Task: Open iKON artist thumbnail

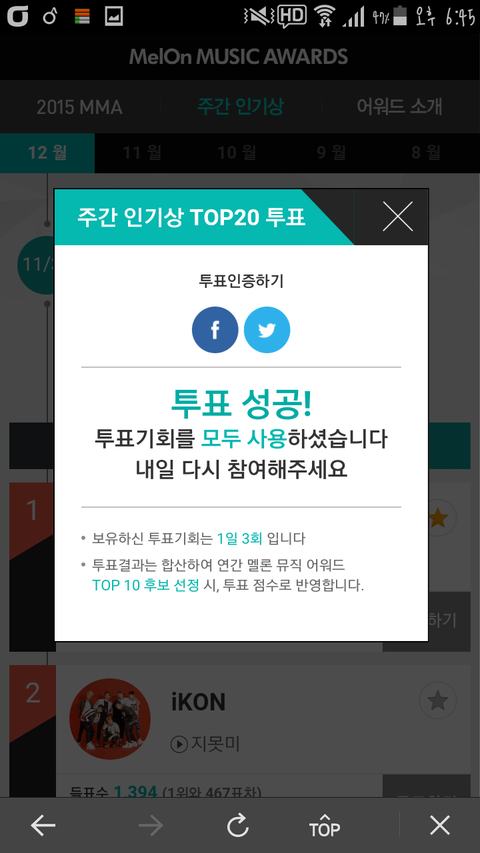Action: pyautogui.click(x=110, y=719)
